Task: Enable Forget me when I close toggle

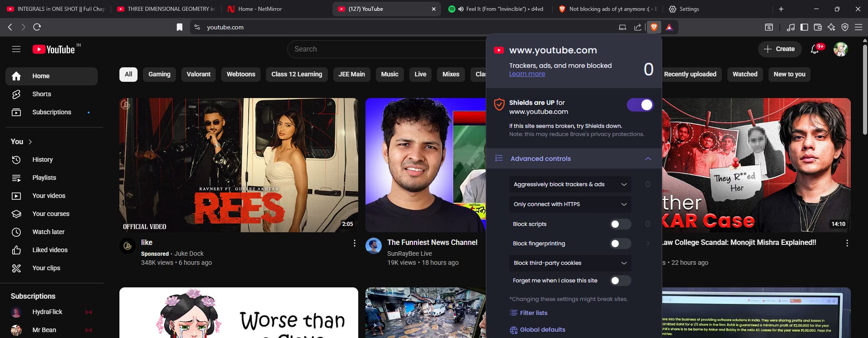Action: [620, 281]
